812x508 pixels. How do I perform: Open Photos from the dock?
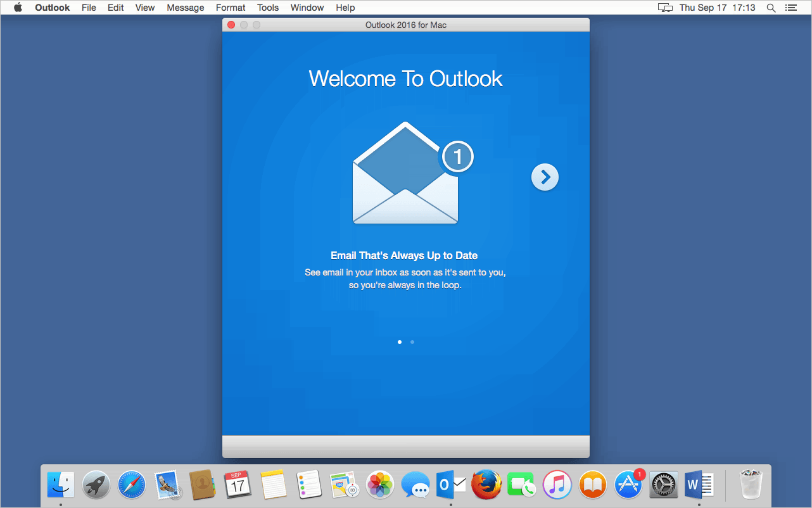pos(380,485)
